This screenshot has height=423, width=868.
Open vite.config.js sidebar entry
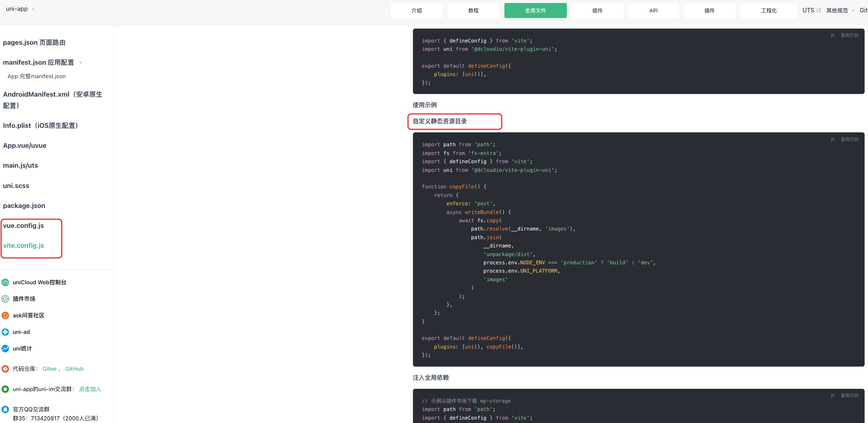(23, 246)
